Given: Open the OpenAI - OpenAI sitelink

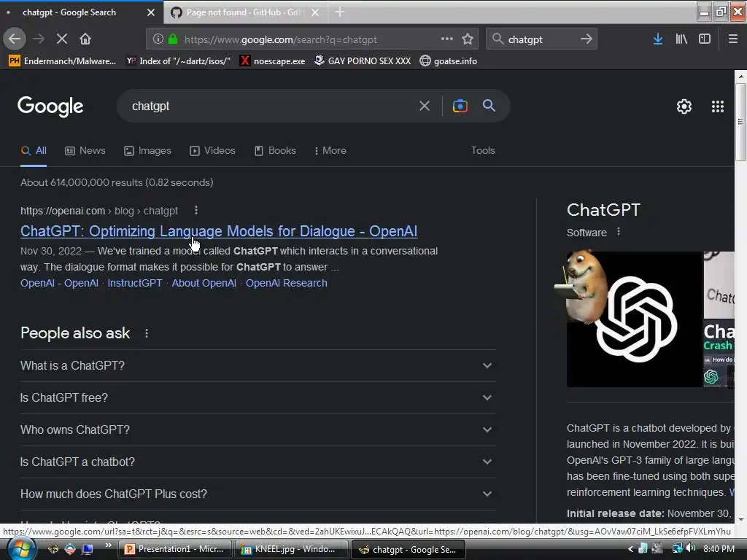Looking at the screenshot, I should pos(59,283).
